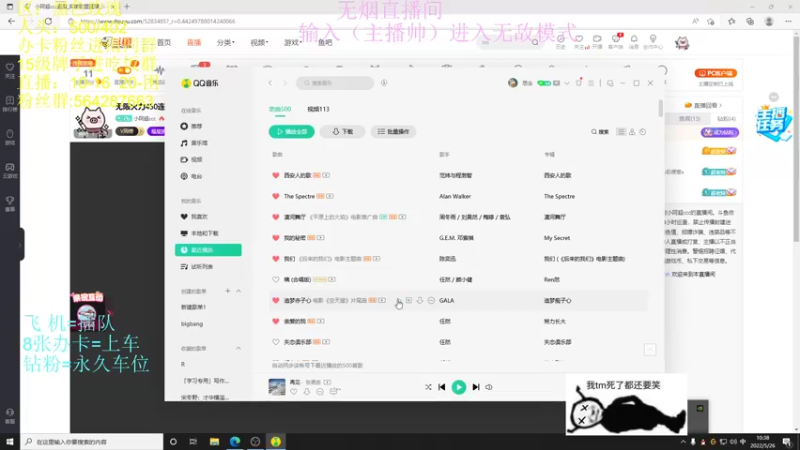This screenshot has width=800, height=450.
Task: Toggle heart for My Secret song row
Action: (x=276, y=238)
